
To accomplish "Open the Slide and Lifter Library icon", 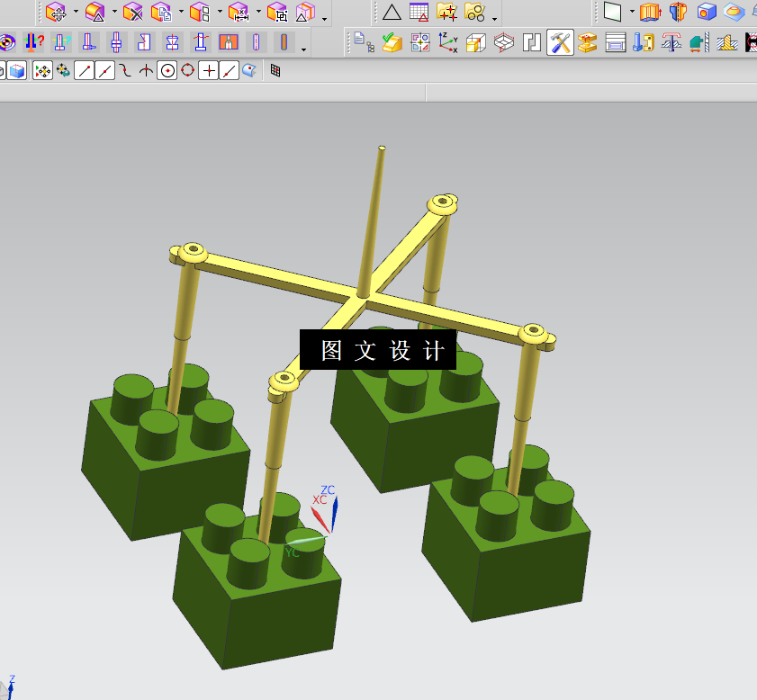I will (699, 42).
